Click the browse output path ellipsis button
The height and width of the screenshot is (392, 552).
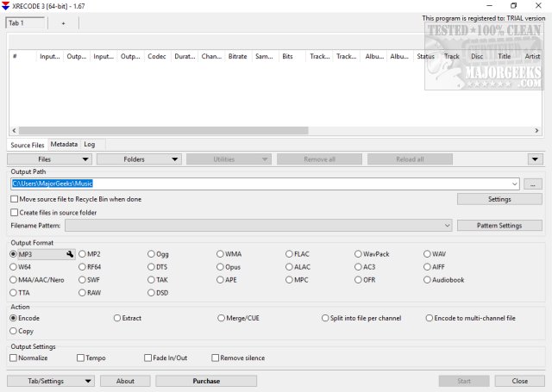pyautogui.click(x=533, y=184)
